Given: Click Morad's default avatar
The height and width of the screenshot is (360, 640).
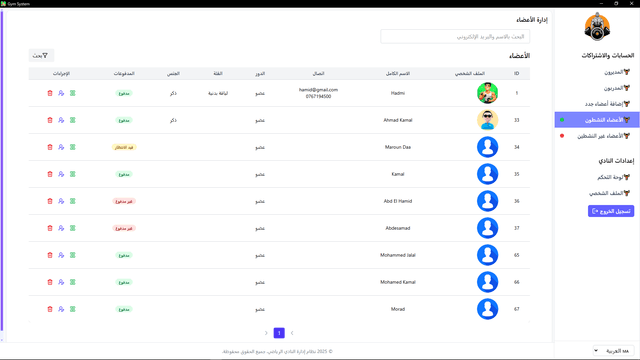Looking at the screenshot, I should [487, 309].
